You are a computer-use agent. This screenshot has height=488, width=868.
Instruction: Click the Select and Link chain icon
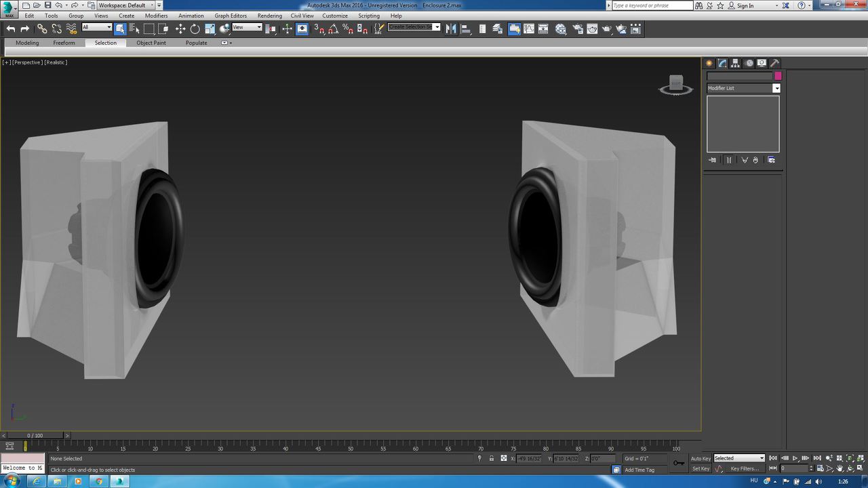(42, 28)
